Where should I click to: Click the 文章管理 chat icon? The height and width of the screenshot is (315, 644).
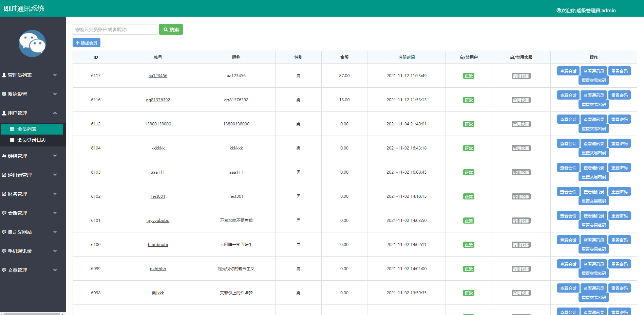tap(4, 270)
